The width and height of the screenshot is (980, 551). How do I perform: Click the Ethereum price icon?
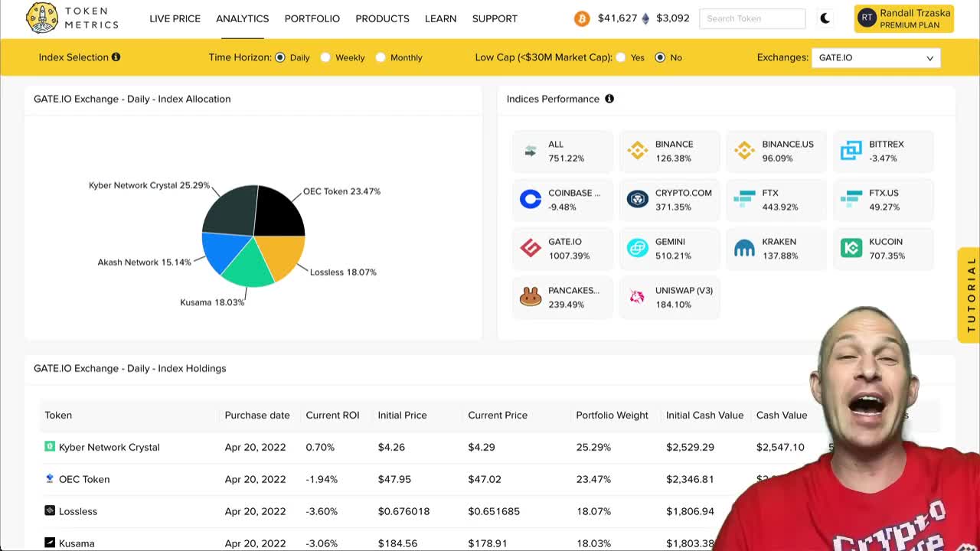point(645,18)
